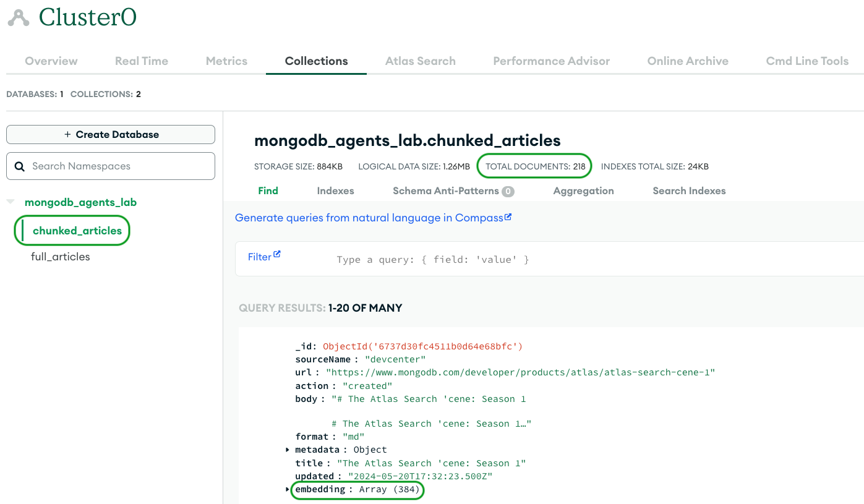This screenshot has width=864, height=504.
Task: Follow the Generate queries in Compass link
Action: [x=369, y=218]
